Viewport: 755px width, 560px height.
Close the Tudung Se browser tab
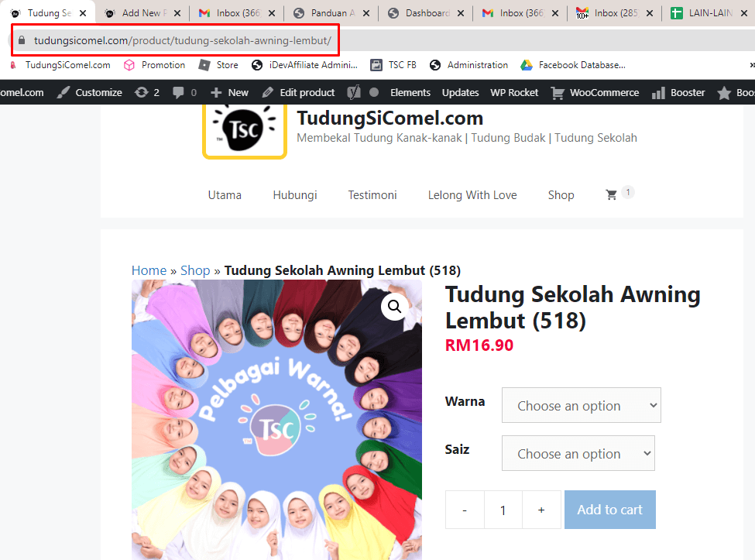point(83,13)
